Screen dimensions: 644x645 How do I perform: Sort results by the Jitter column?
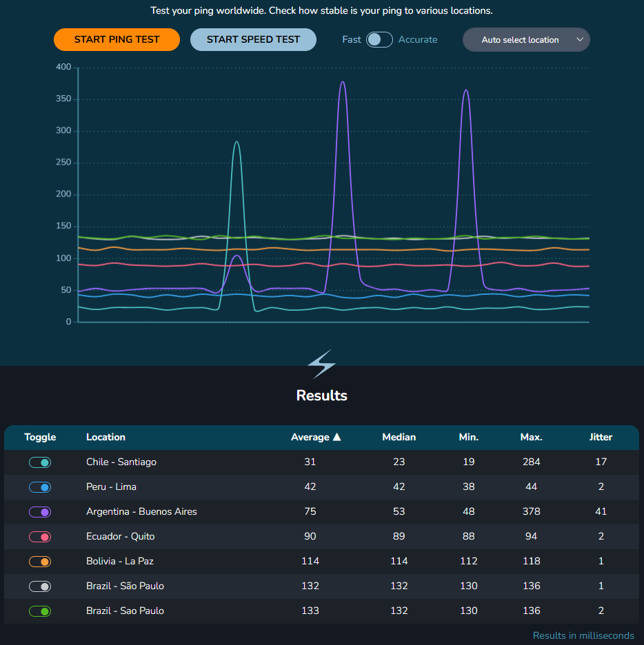(600, 437)
